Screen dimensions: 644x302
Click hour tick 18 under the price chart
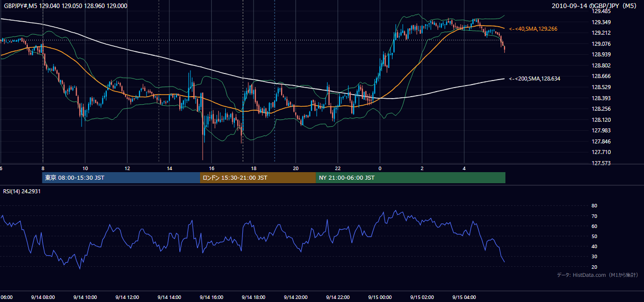coord(253,169)
